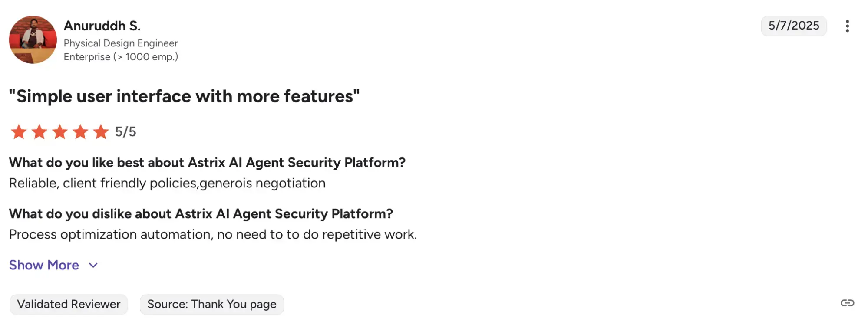Viewport: 868px width, 328px height.
Task: Click the "What do you like best" question heading
Action: 207,163
